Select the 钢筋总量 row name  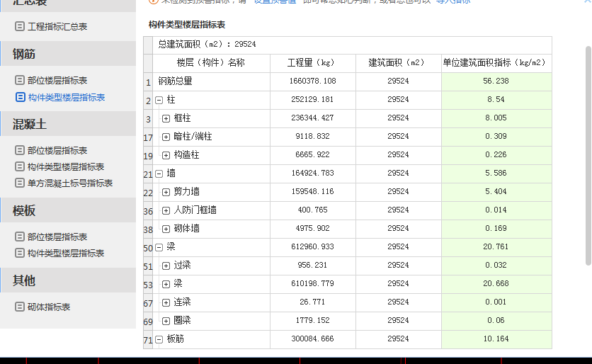(175, 81)
